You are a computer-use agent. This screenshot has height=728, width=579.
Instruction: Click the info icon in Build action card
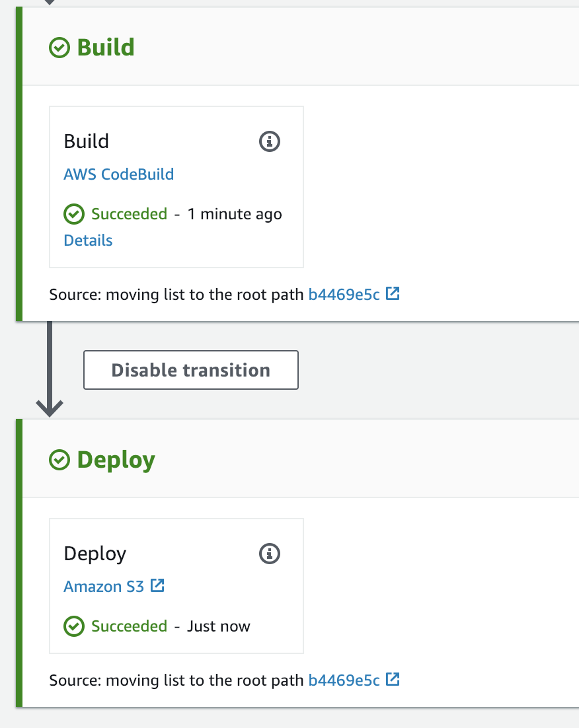269,141
